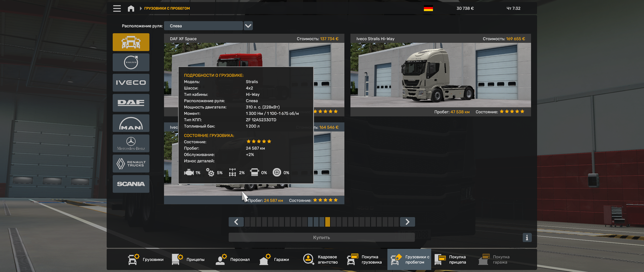Open the Покупка грузовика tab
644x272 pixels.
pos(365,259)
